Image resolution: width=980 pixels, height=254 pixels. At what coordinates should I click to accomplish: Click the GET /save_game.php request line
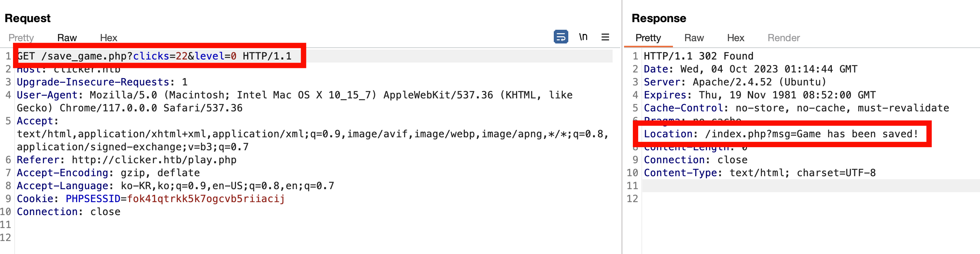[x=154, y=56]
